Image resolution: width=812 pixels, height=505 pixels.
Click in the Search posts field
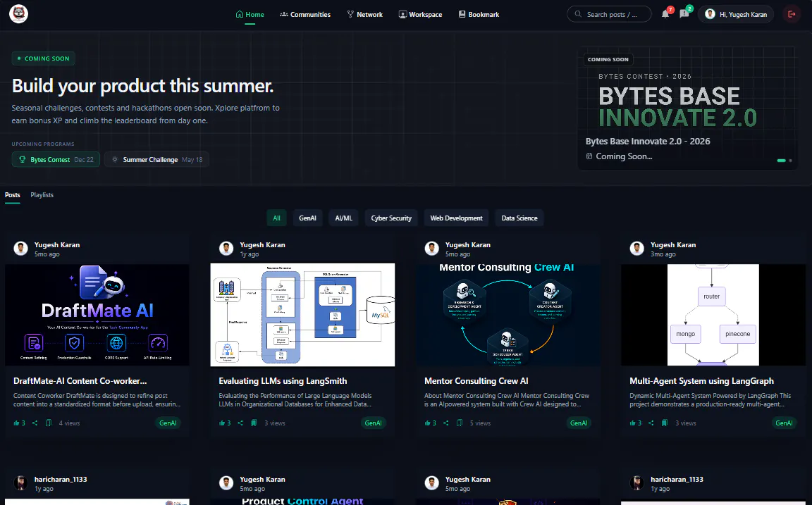click(x=609, y=15)
